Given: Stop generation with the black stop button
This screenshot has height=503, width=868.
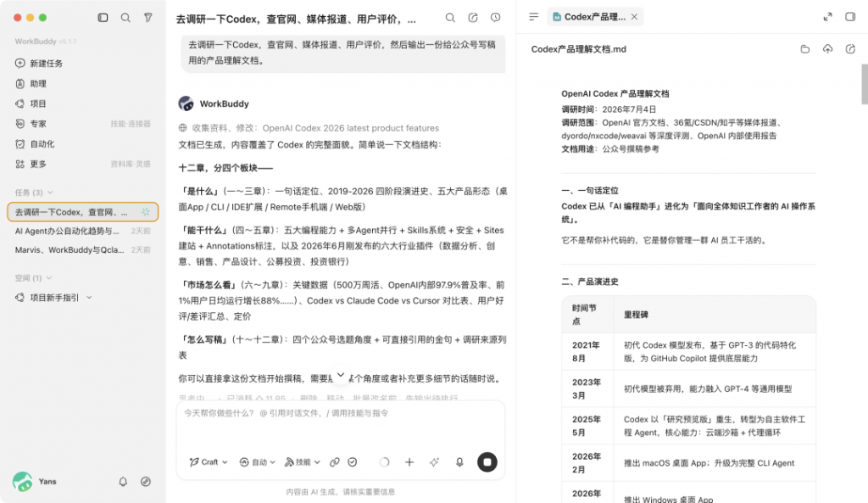Looking at the screenshot, I should click(487, 462).
